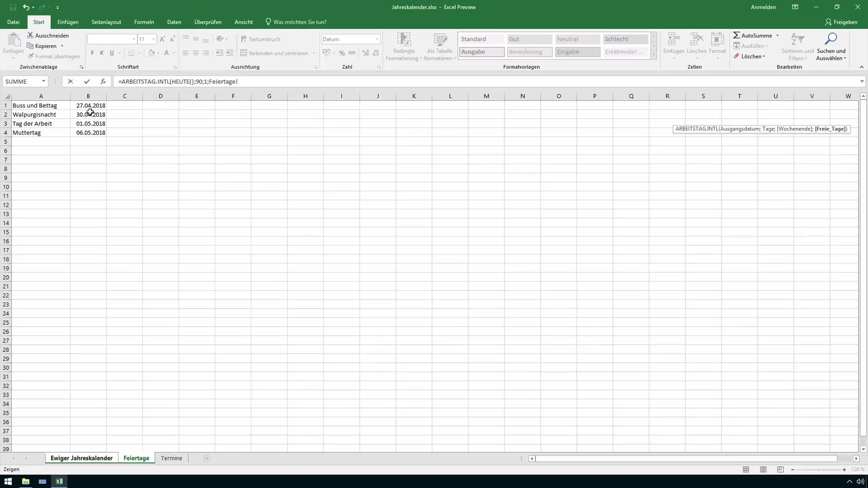Click in the formula bar input

(486, 81)
